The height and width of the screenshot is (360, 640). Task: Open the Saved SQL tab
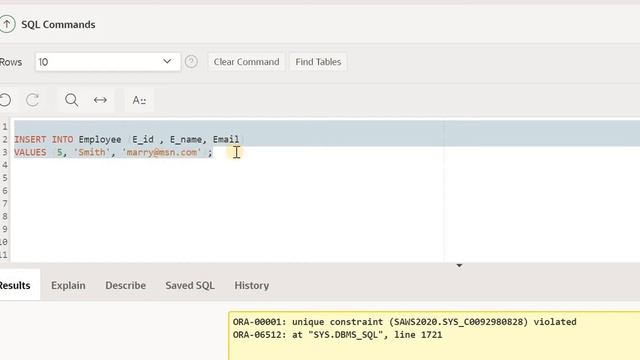pos(190,285)
